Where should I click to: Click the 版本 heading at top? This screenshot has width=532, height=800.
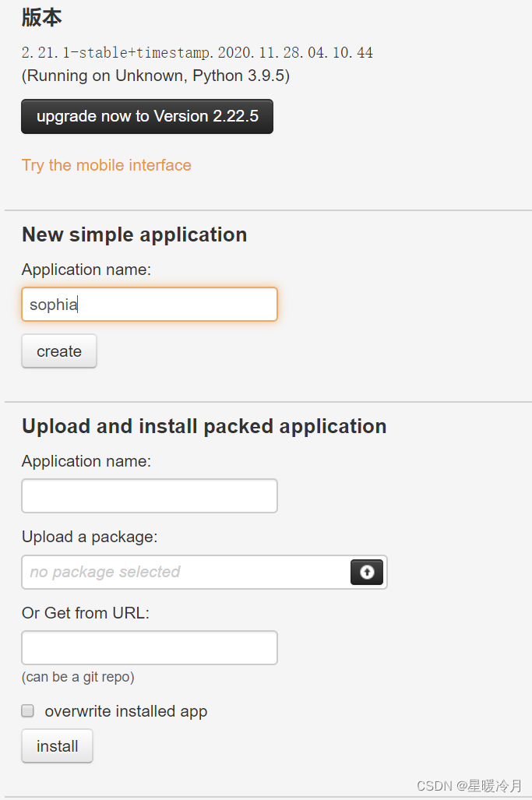(x=42, y=17)
